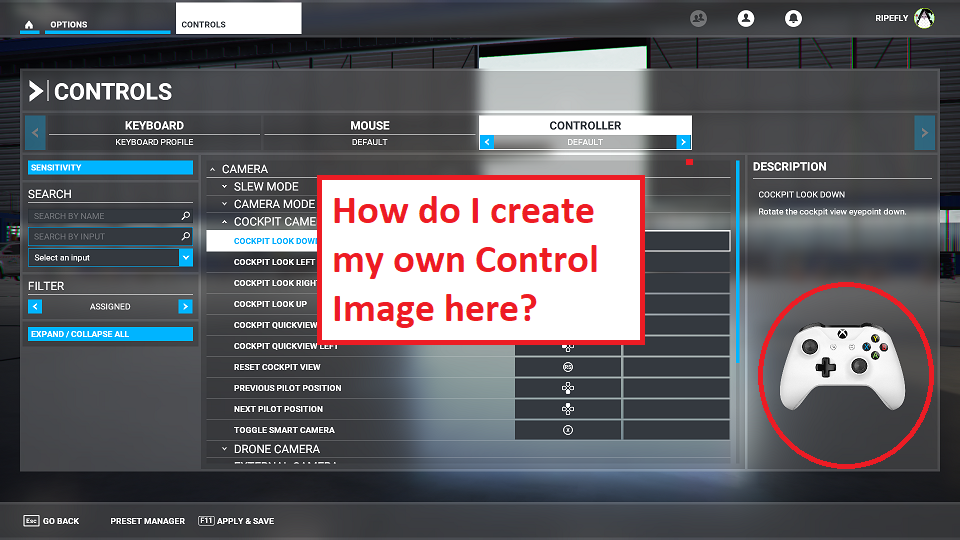Click the Search by Name magnifier icon

[x=186, y=216]
